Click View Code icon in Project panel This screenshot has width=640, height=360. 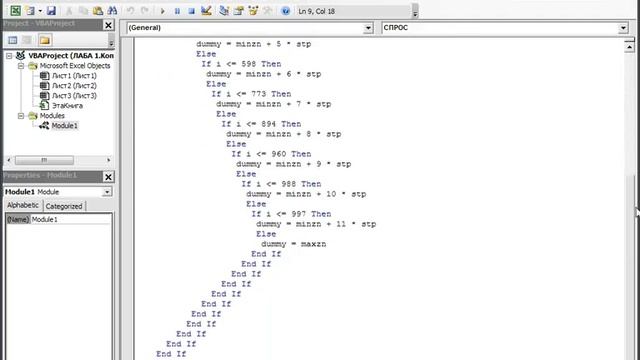click(x=13, y=40)
